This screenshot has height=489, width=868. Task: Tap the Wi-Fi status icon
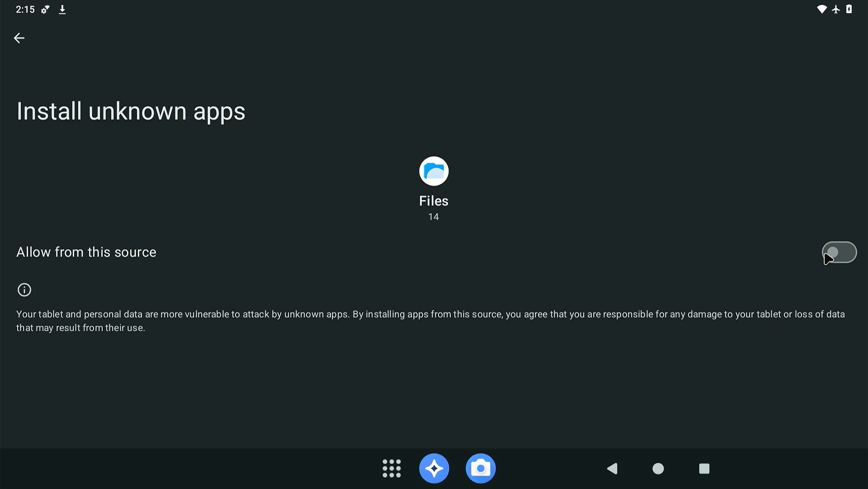(821, 9)
